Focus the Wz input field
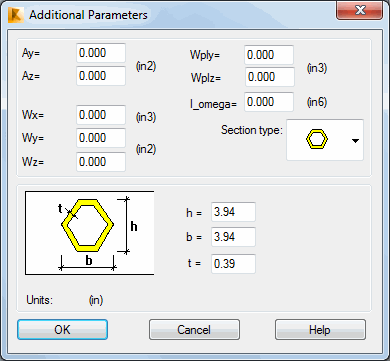Image resolution: width=390 pixels, height=361 pixels. (101, 162)
